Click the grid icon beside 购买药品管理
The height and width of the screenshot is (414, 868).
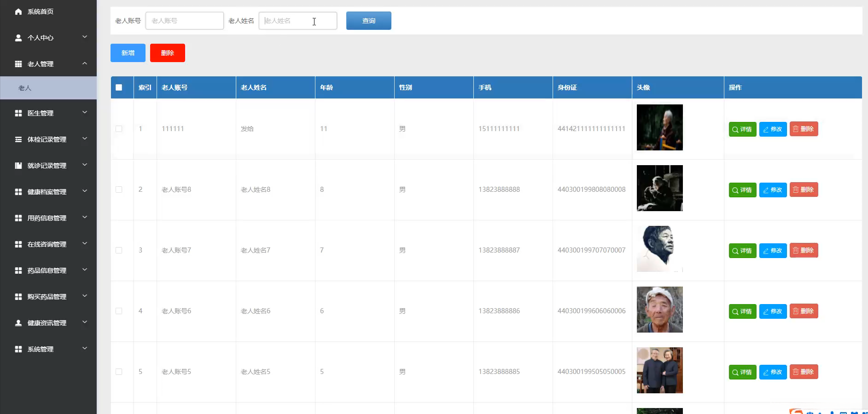point(18,297)
